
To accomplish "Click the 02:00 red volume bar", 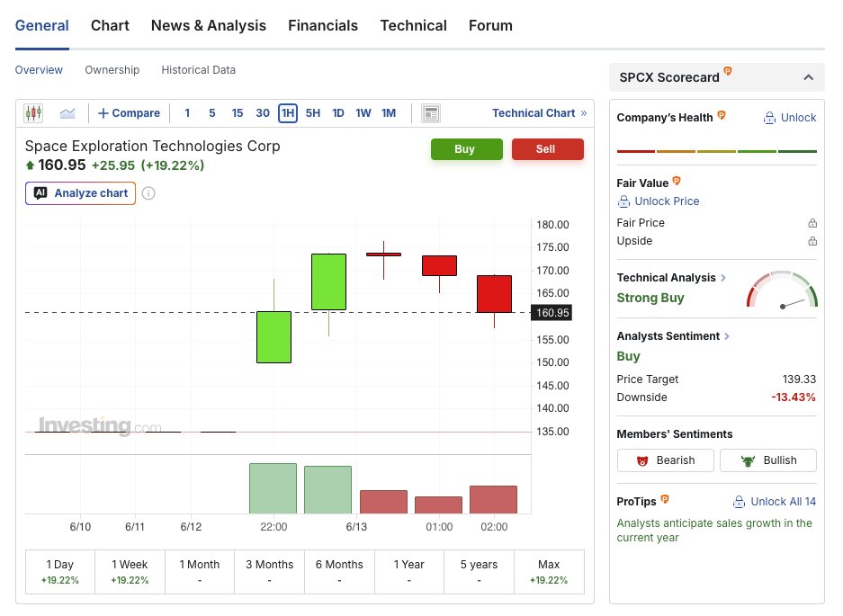I will click(x=494, y=500).
